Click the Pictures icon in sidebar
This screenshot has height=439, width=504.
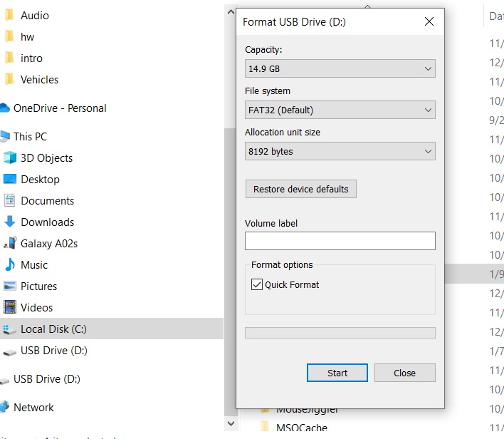pyautogui.click(x=10, y=286)
